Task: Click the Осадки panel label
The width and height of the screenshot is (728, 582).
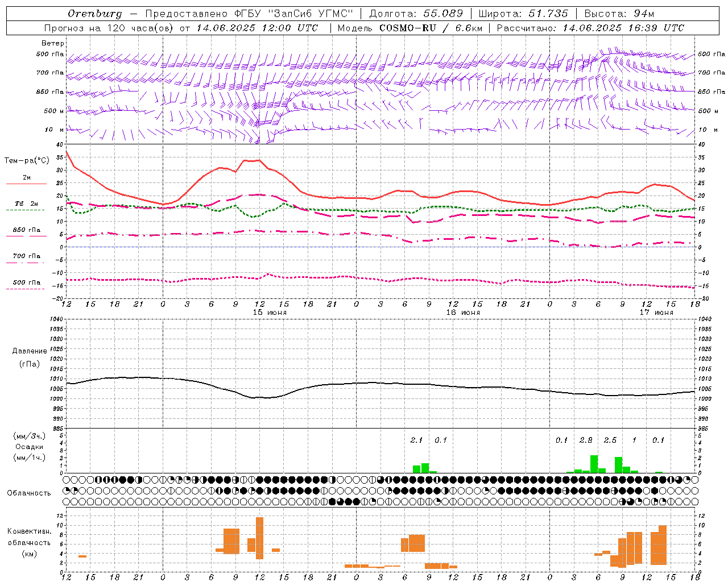Action: coord(30,447)
